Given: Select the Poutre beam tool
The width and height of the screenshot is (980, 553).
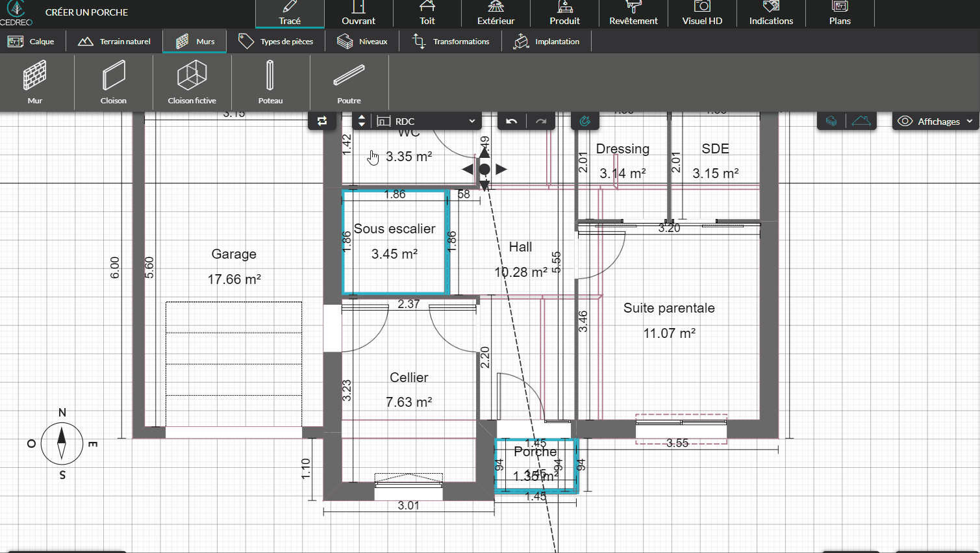Looking at the screenshot, I should 349,83.
